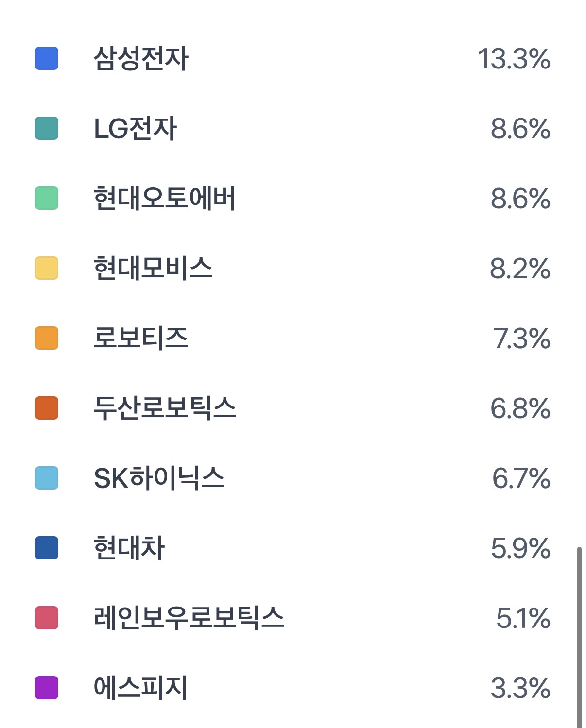Screen dimensions: 586x728
Task: Select the LG전자 label
Action: pos(135,129)
